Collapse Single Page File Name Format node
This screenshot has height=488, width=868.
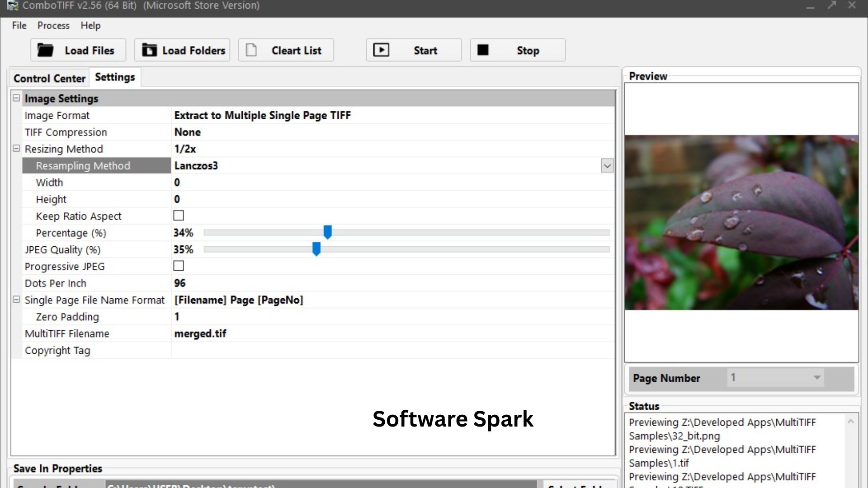click(x=16, y=299)
